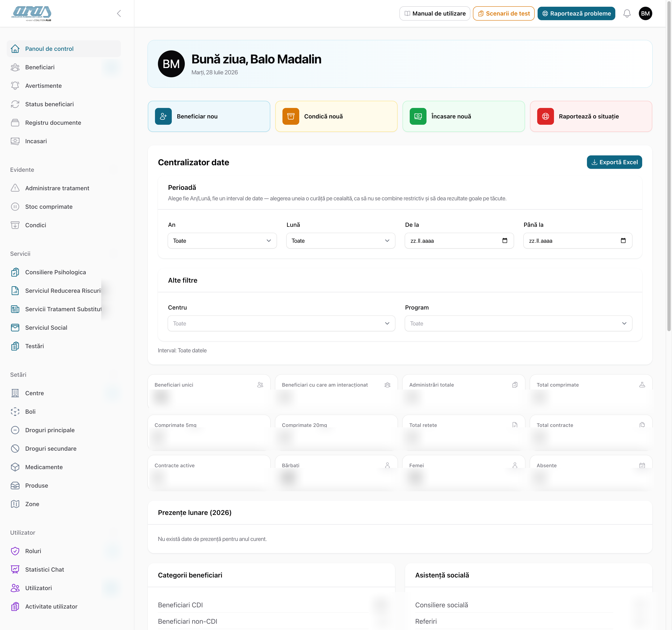Click the Beneficiar nou card
Screen dimensions: 672x630
click(x=209, y=116)
